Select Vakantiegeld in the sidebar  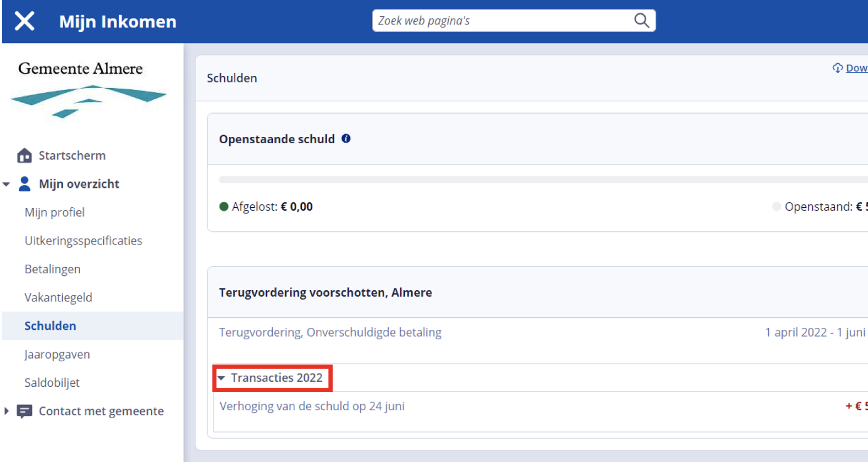(x=58, y=298)
